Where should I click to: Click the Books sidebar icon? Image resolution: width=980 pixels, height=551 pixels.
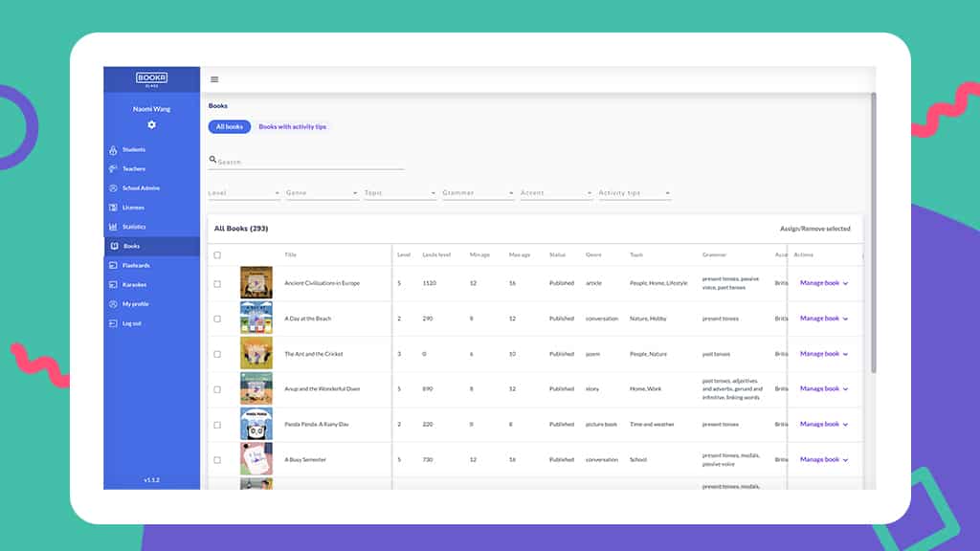click(x=115, y=246)
